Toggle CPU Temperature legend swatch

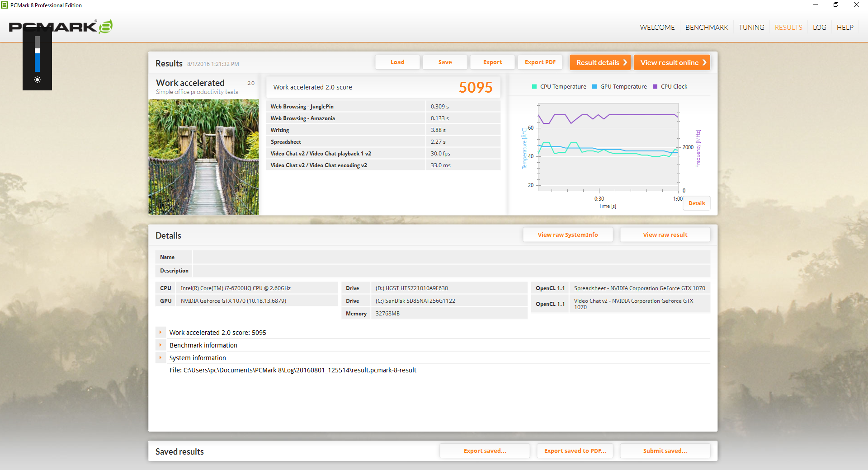(x=534, y=87)
